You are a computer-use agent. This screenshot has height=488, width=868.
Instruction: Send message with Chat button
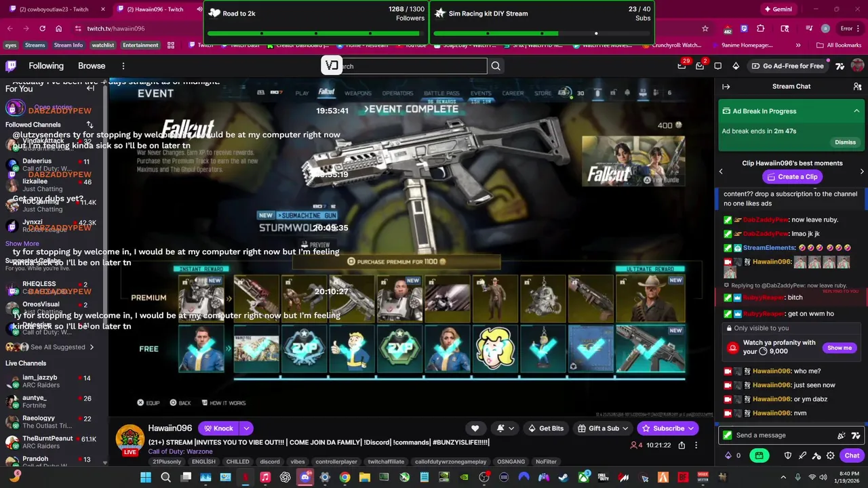tap(852, 455)
